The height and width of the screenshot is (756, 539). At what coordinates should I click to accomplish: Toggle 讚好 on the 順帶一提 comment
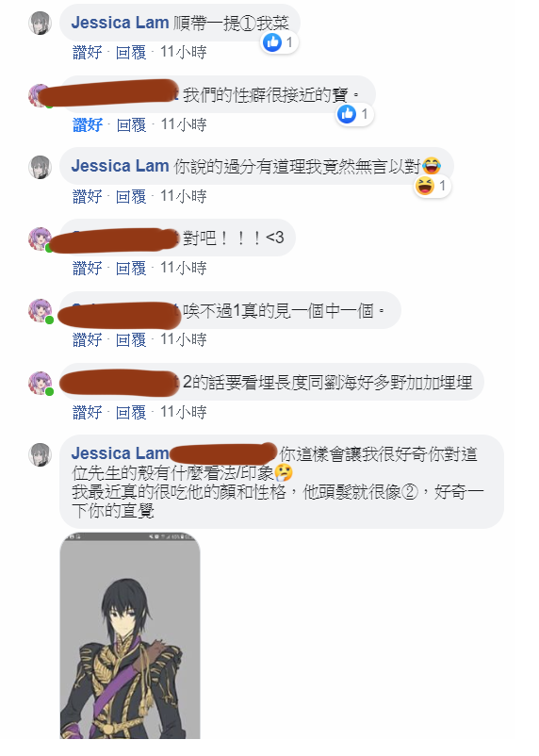point(88,52)
